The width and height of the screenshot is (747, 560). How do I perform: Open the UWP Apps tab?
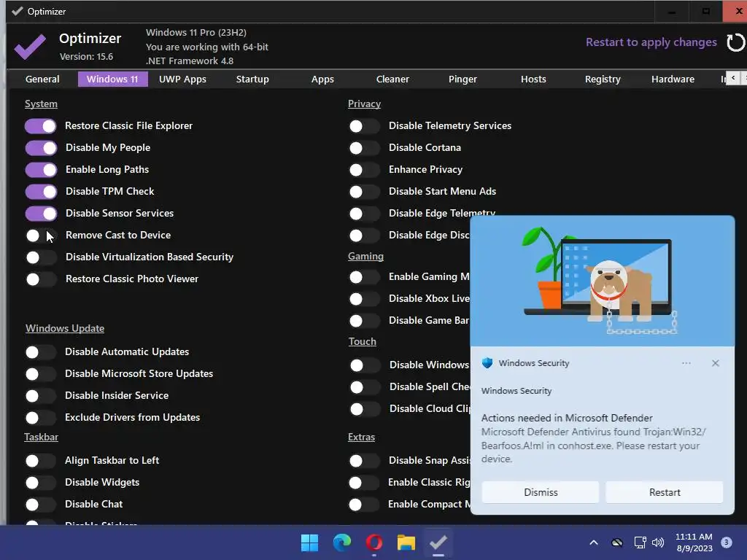coord(182,79)
